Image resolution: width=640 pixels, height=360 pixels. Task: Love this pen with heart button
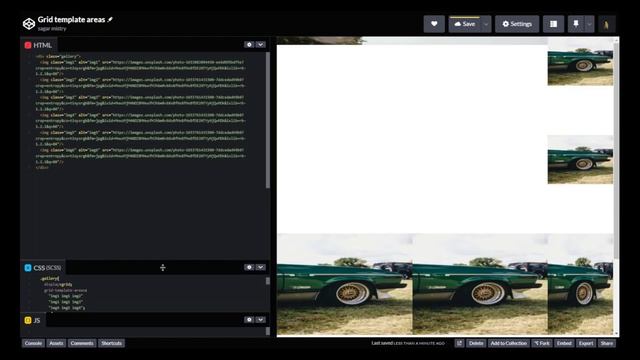434,24
